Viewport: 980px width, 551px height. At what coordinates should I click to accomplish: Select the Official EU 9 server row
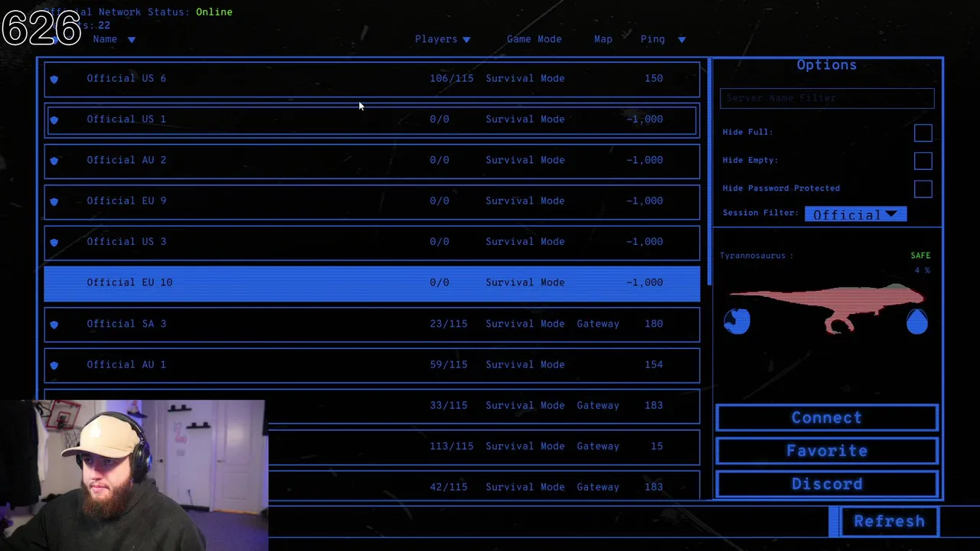tap(372, 201)
